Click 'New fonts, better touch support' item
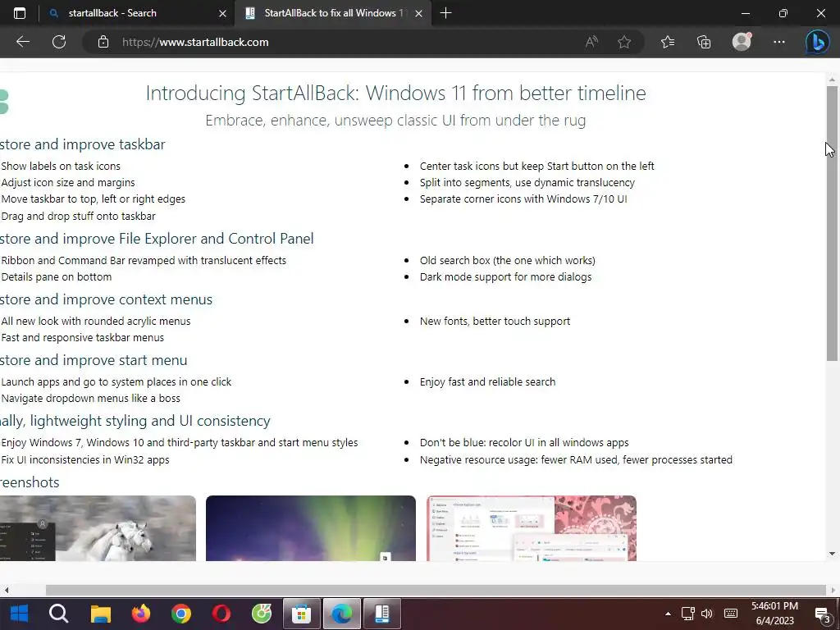The image size is (840, 630). tap(495, 322)
